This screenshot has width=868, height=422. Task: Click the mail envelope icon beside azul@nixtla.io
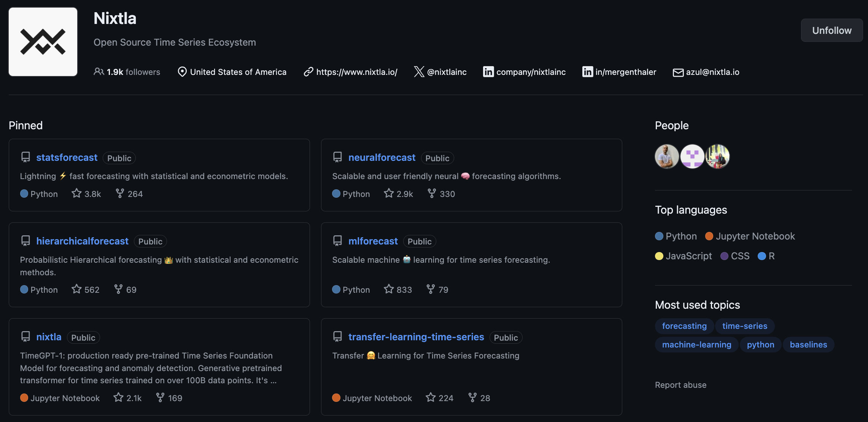[678, 72]
